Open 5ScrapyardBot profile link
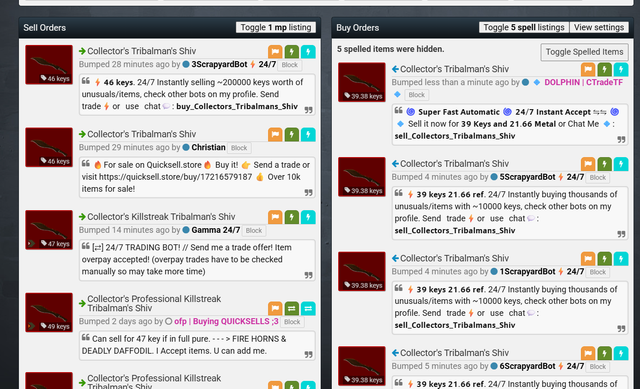 point(542,177)
